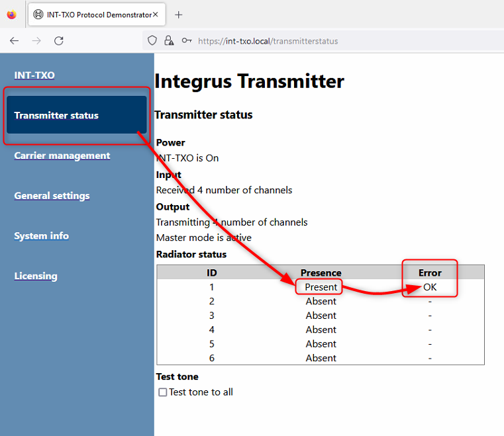
Task: Click radiator ID 5 cell
Action: click(211, 344)
